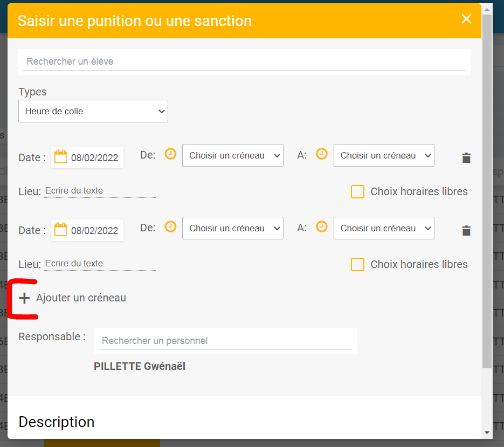Open the first 'A' créneau dropdown

coord(384,155)
